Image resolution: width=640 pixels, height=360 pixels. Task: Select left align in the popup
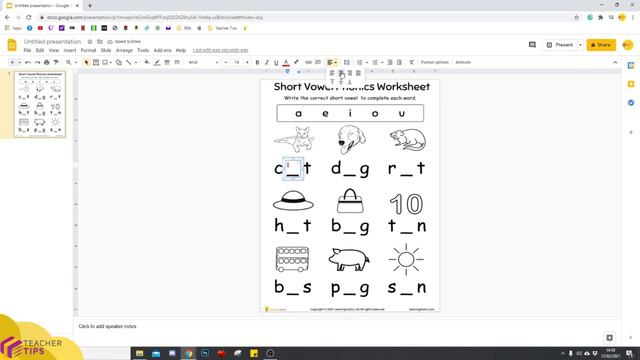[x=332, y=73]
